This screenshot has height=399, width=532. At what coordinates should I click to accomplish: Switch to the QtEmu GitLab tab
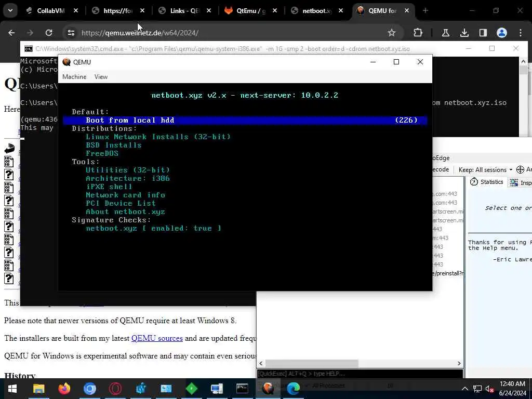[251, 11]
